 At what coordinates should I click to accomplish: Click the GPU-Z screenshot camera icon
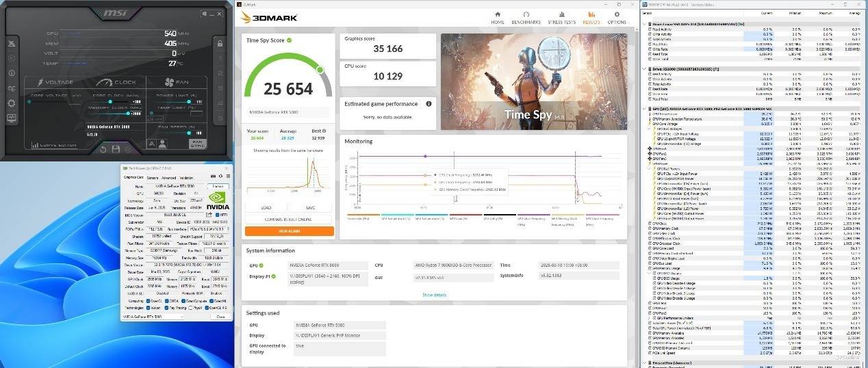click(214, 176)
